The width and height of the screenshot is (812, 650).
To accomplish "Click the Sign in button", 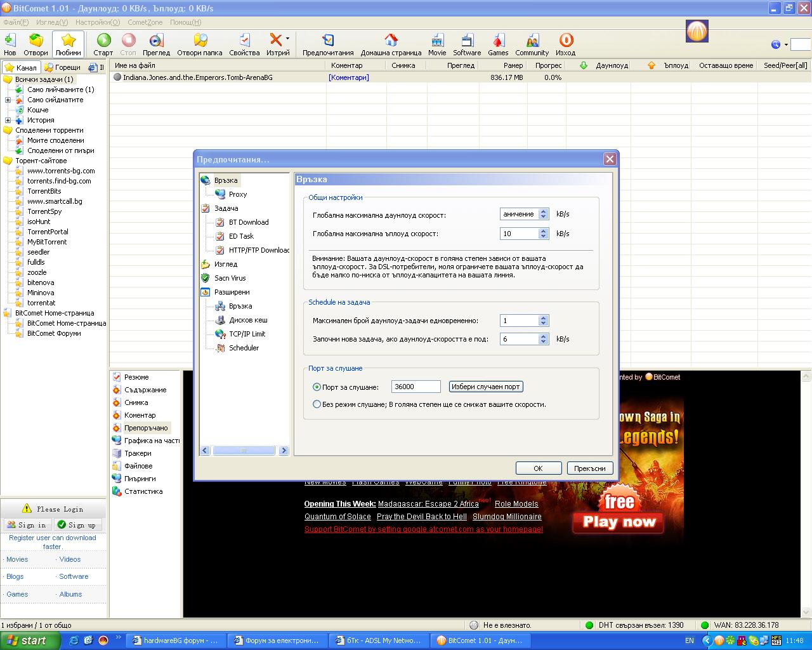I will click(27, 525).
